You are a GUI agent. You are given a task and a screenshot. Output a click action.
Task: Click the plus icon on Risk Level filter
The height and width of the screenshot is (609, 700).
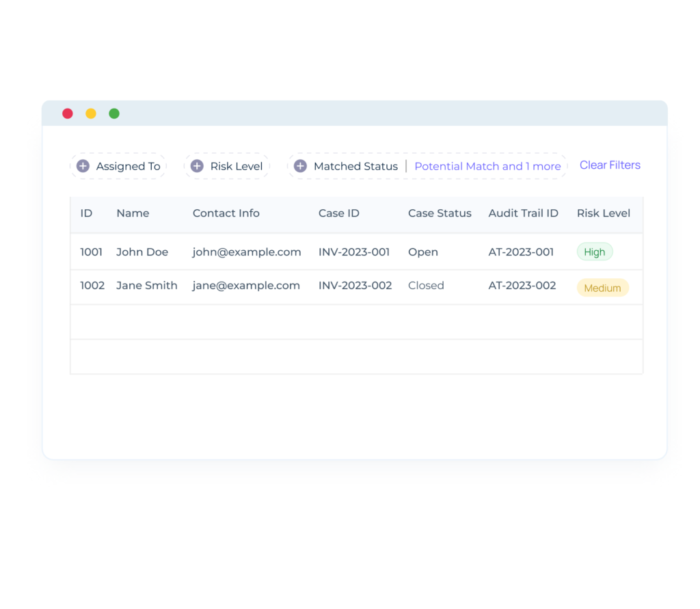[197, 165]
